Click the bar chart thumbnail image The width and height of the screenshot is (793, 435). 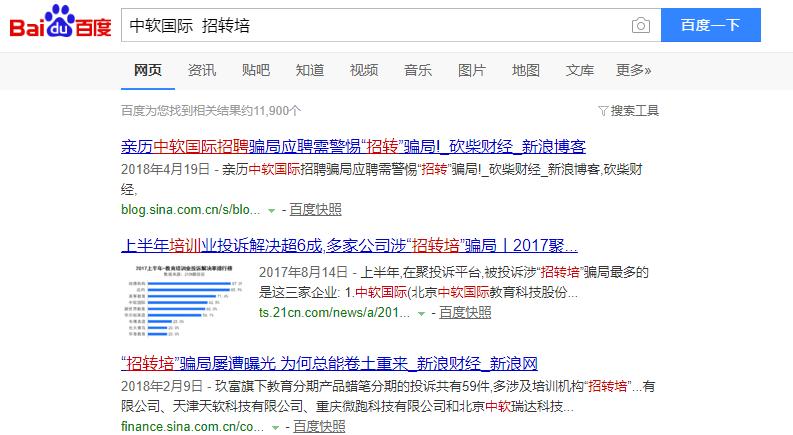click(184, 300)
